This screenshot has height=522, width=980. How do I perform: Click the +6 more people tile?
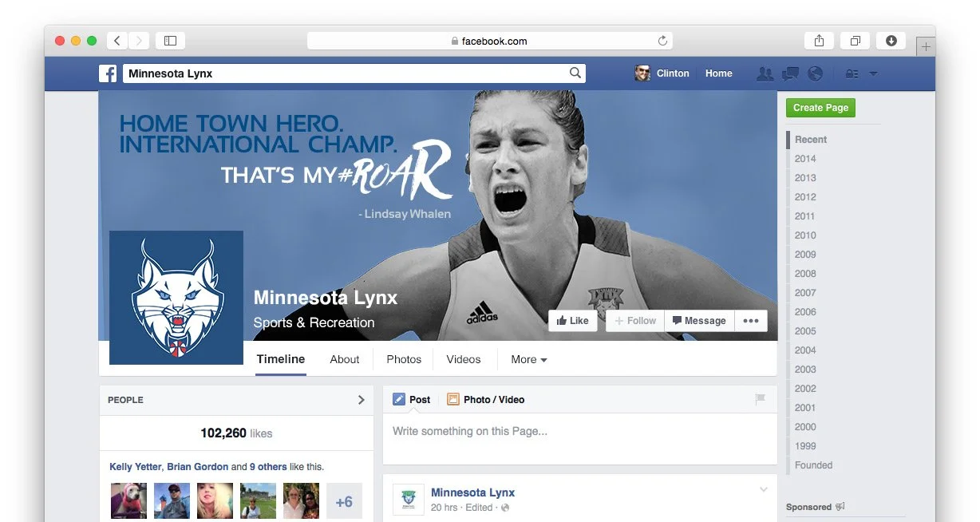coord(344,501)
